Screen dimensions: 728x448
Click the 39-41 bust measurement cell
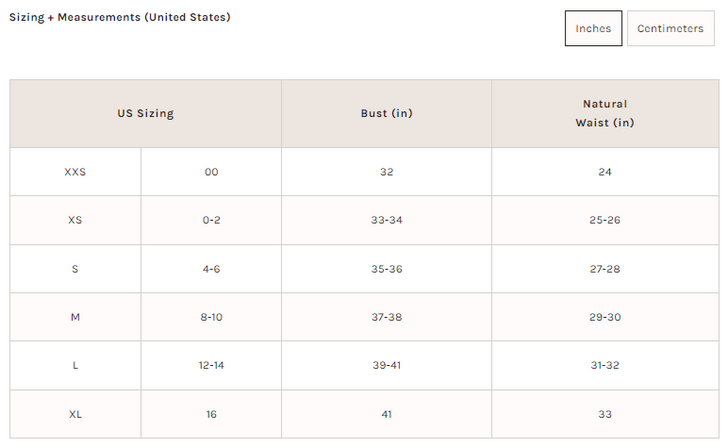[386, 365]
